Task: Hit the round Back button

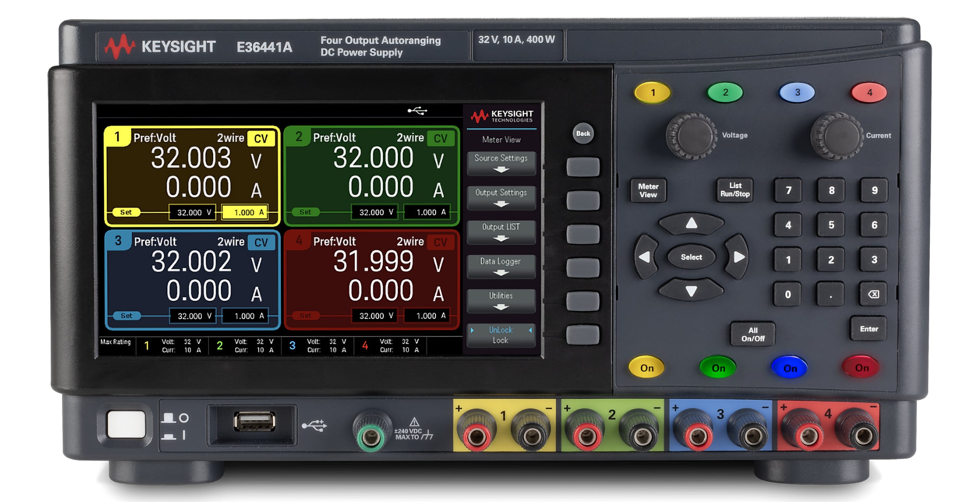Action: pos(583,133)
